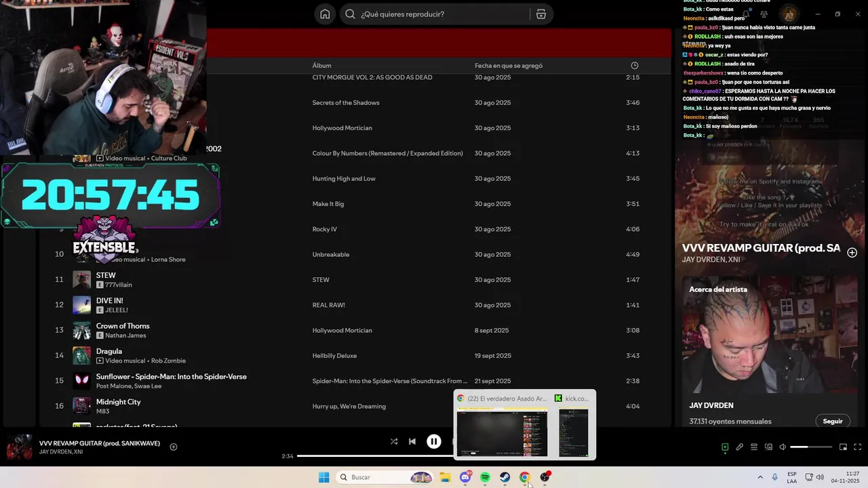Sort tracks by the duration clock icon
Viewport: 868px width, 488px height.
coord(635,66)
